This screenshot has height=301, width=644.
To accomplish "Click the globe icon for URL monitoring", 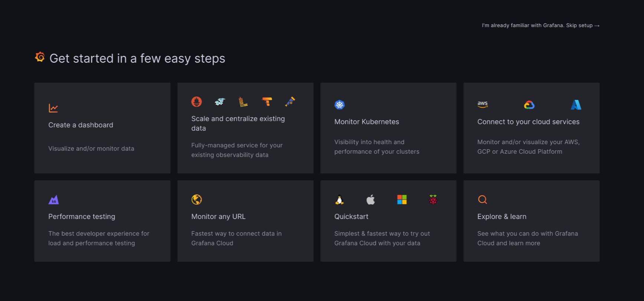I will (197, 200).
